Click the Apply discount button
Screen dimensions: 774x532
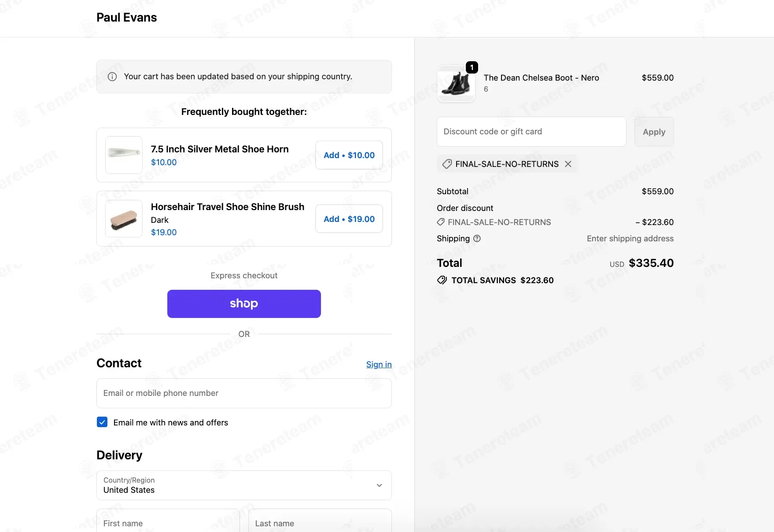[x=654, y=132]
